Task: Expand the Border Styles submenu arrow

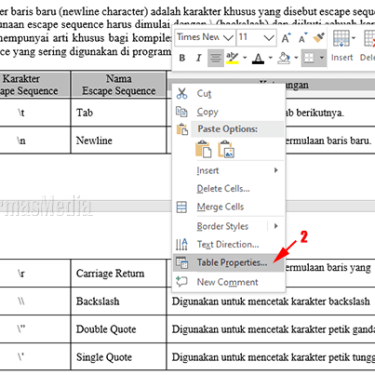Action: pyautogui.click(x=276, y=226)
